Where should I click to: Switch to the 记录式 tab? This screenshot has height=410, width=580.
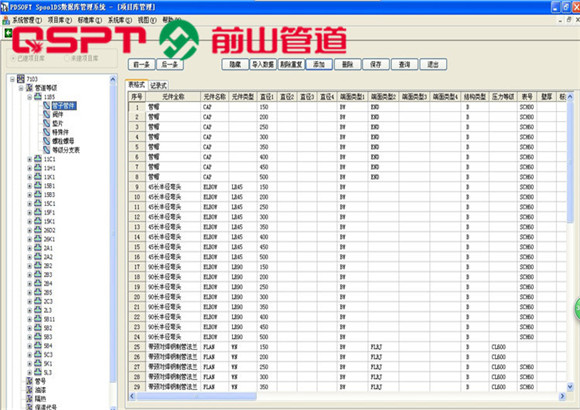[x=159, y=85]
